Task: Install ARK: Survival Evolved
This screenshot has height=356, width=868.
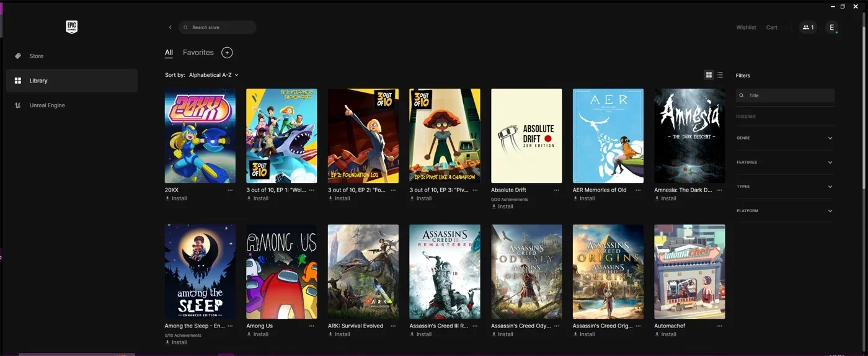Action: (339, 334)
